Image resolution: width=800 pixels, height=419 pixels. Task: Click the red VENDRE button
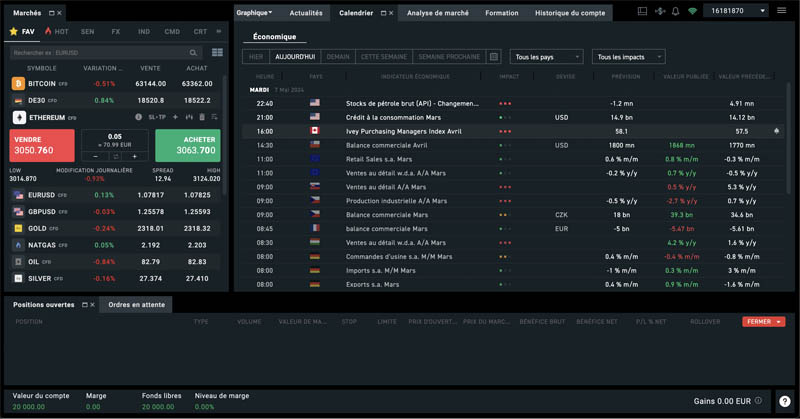tap(42, 145)
